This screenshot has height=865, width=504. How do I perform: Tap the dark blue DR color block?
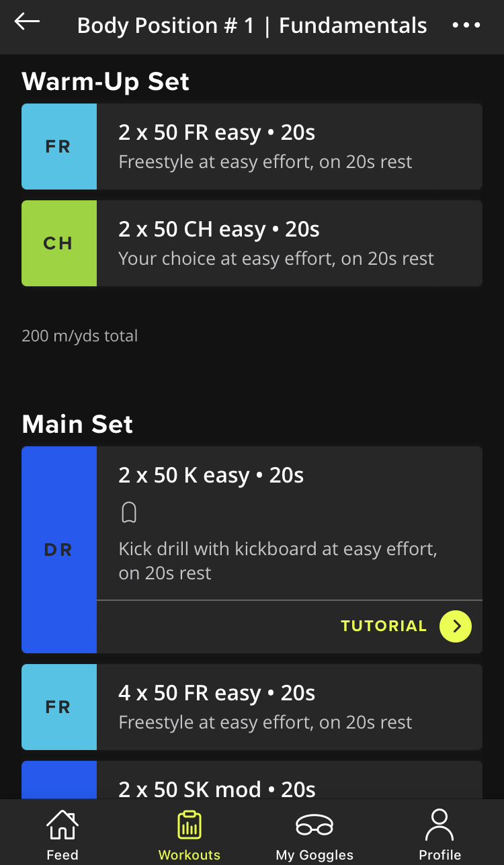tap(59, 550)
